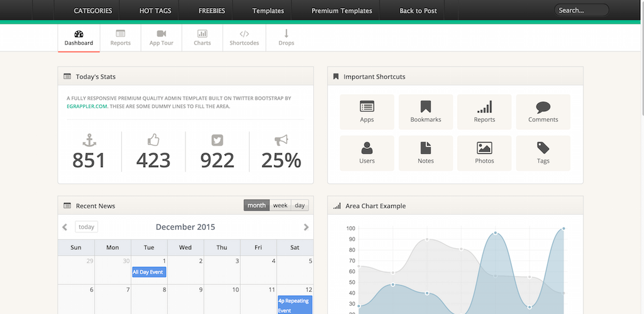Select December 9 in the calendar
The height and width of the screenshot is (314, 644).
coord(186,300)
